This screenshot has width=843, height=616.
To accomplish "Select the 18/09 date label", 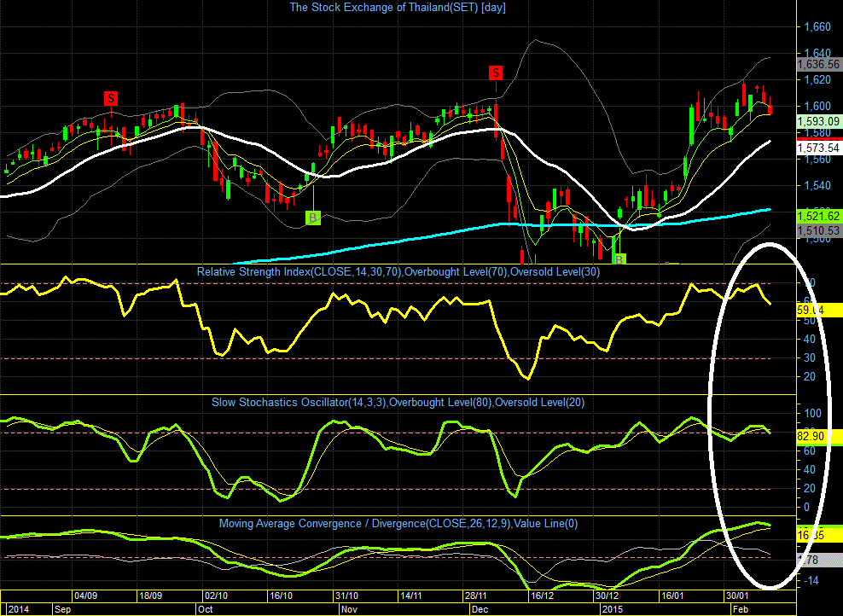I will 150,596.
